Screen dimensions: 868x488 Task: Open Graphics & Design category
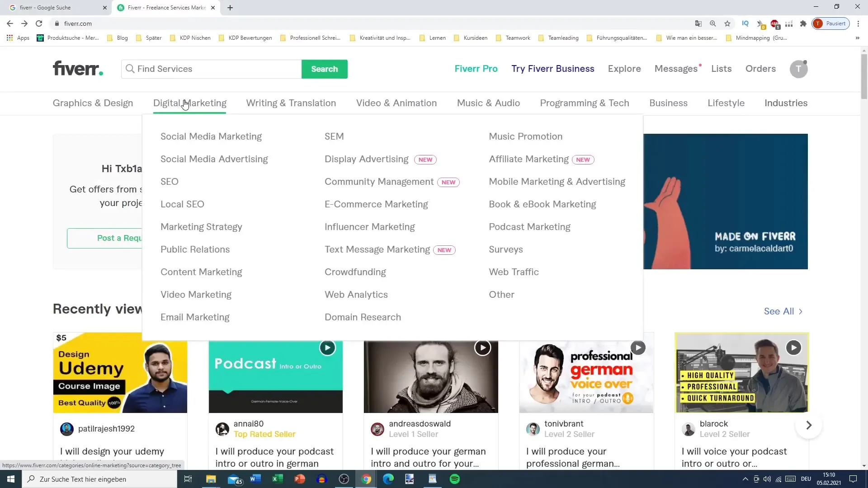click(x=93, y=103)
